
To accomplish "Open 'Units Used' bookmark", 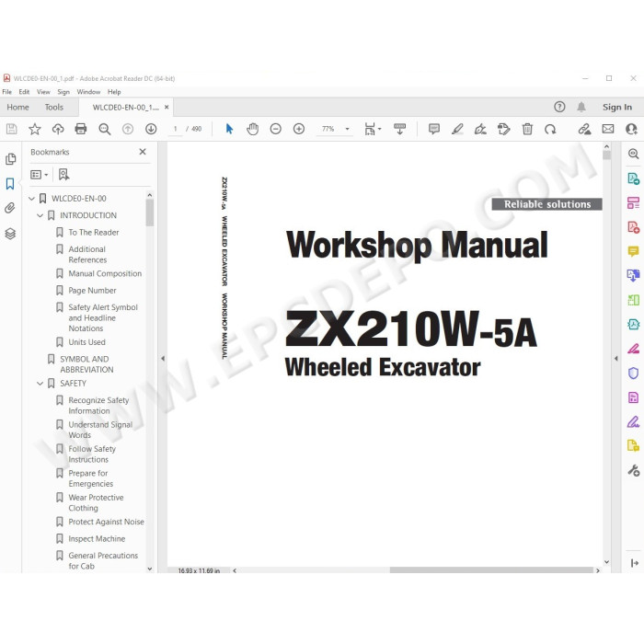I will pos(86,342).
